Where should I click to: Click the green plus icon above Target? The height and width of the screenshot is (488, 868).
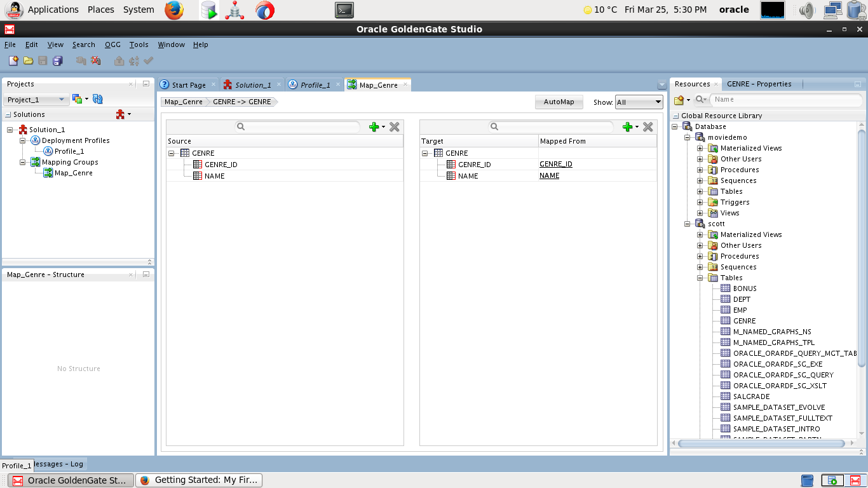click(x=628, y=127)
